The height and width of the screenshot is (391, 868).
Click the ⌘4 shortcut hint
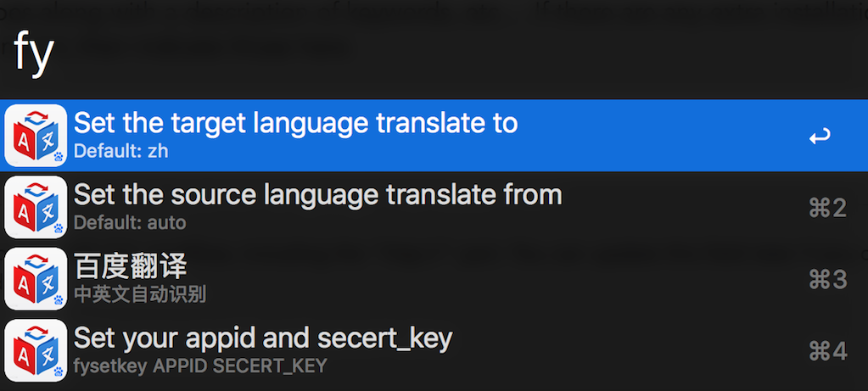pos(827,350)
